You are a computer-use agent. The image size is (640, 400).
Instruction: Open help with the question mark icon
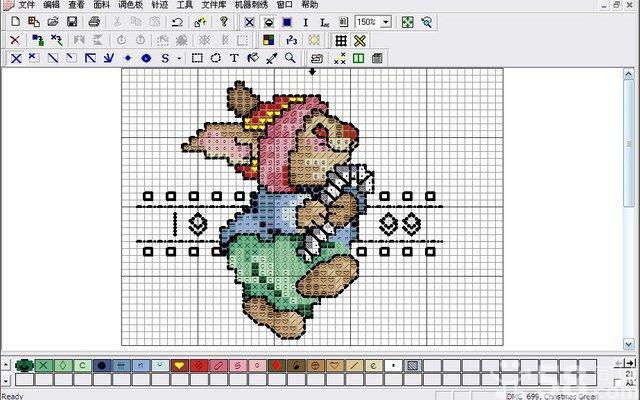pyautogui.click(x=223, y=22)
